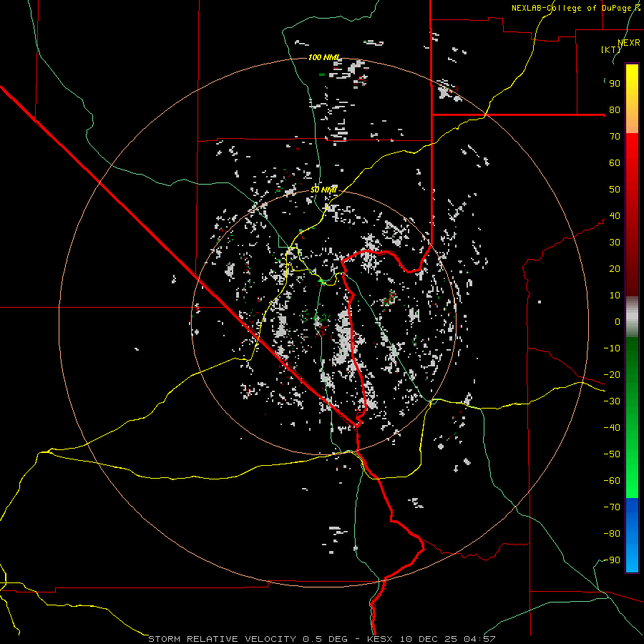The width and height of the screenshot is (644, 644).
Task: Click the positive 60 scale value
Action: (615, 163)
